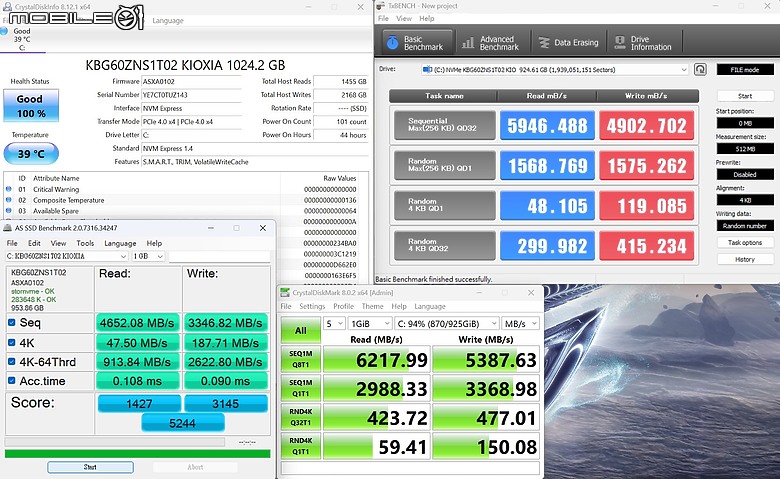Click the Good 100 % health status box
Viewport: 780px width, 479px height.
pyautogui.click(x=31, y=105)
